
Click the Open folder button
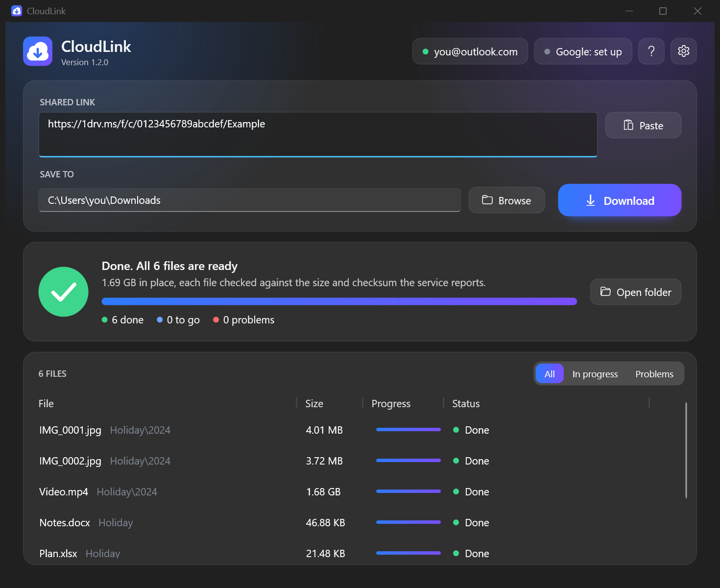636,292
